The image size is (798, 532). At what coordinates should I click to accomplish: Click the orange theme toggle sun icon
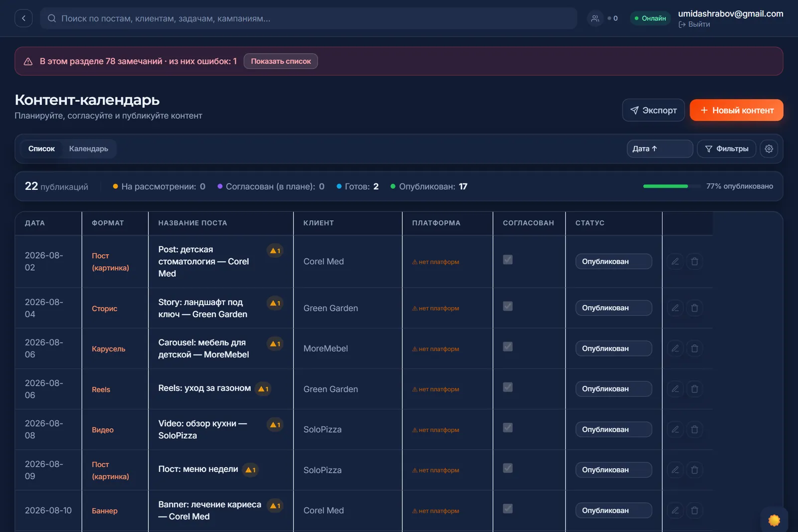774,520
